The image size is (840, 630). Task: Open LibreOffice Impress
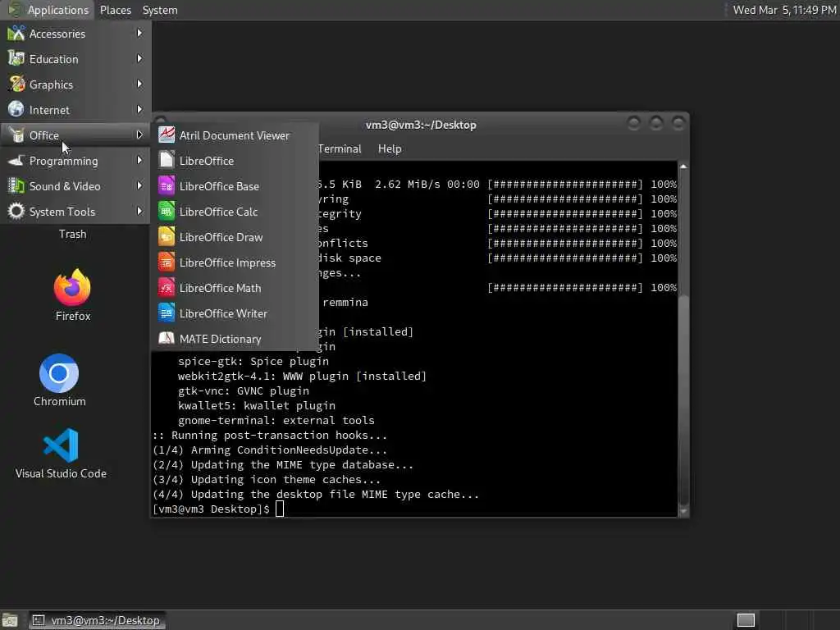click(235, 262)
